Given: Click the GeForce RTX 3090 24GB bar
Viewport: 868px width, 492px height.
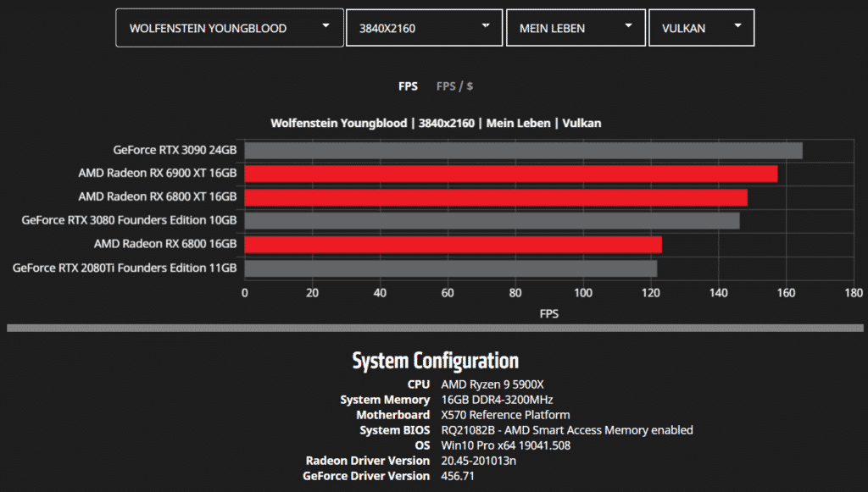Looking at the screenshot, I should pos(523,151).
